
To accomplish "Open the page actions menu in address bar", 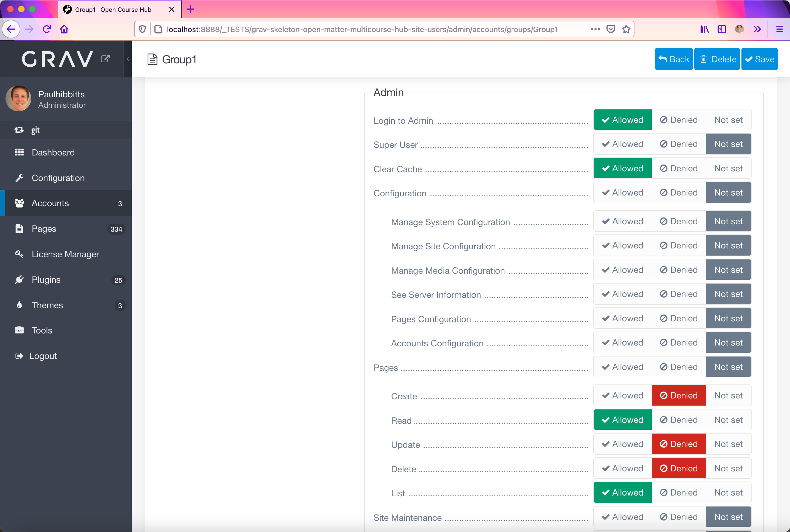I will click(x=595, y=29).
